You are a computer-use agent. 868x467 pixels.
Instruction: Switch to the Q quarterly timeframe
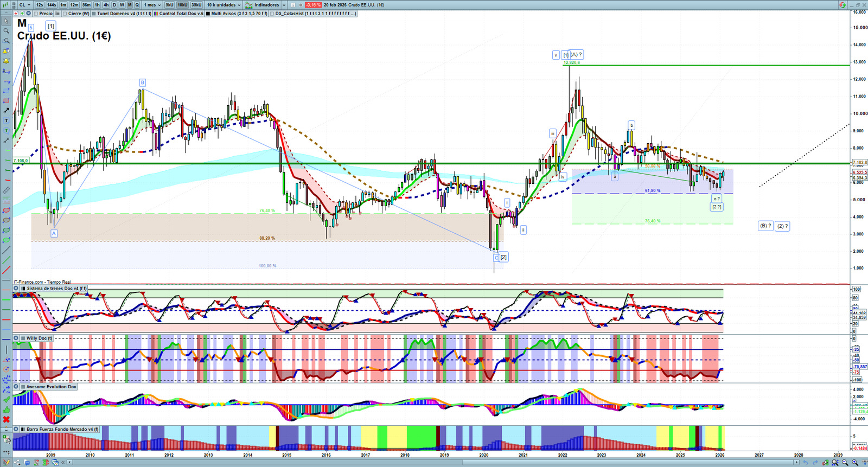click(137, 5)
